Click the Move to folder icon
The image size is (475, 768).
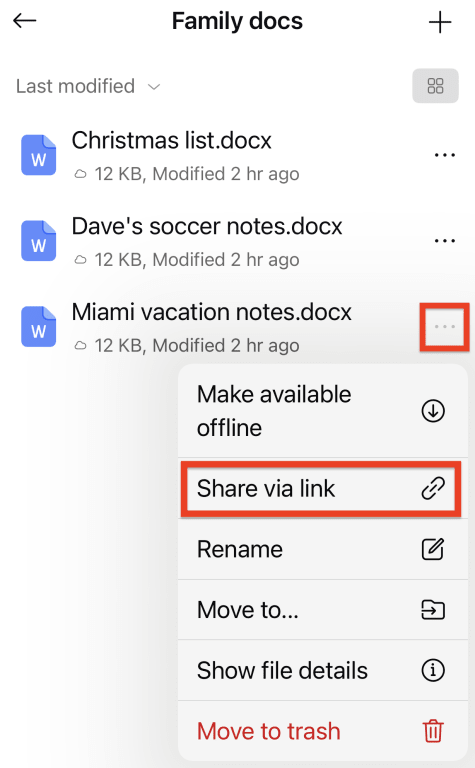pyautogui.click(x=433, y=610)
